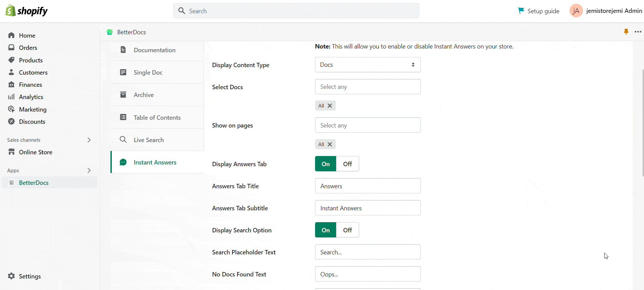Open Customers page link
This screenshot has width=644, height=290.
tap(33, 72)
